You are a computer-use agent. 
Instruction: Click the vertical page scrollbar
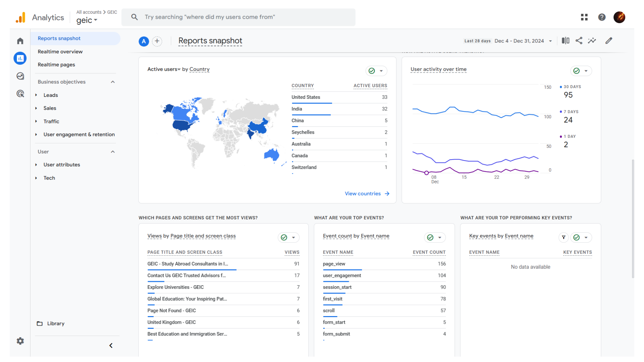tap(633, 219)
